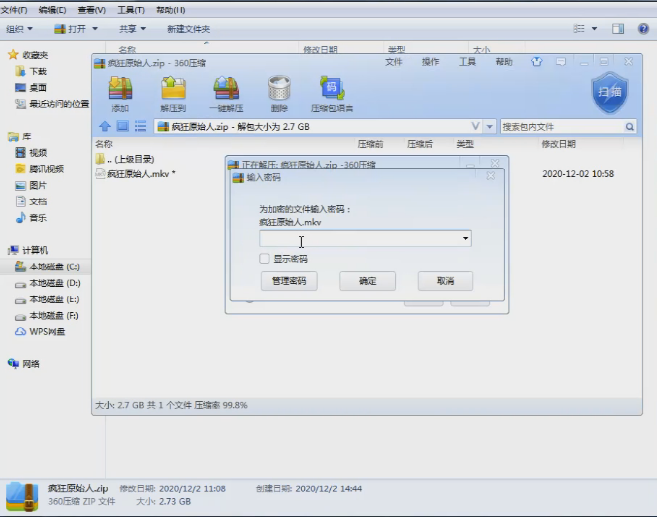The height and width of the screenshot is (517, 657).
Task: Open 工具(T) menu in Explorer
Action: (x=131, y=10)
